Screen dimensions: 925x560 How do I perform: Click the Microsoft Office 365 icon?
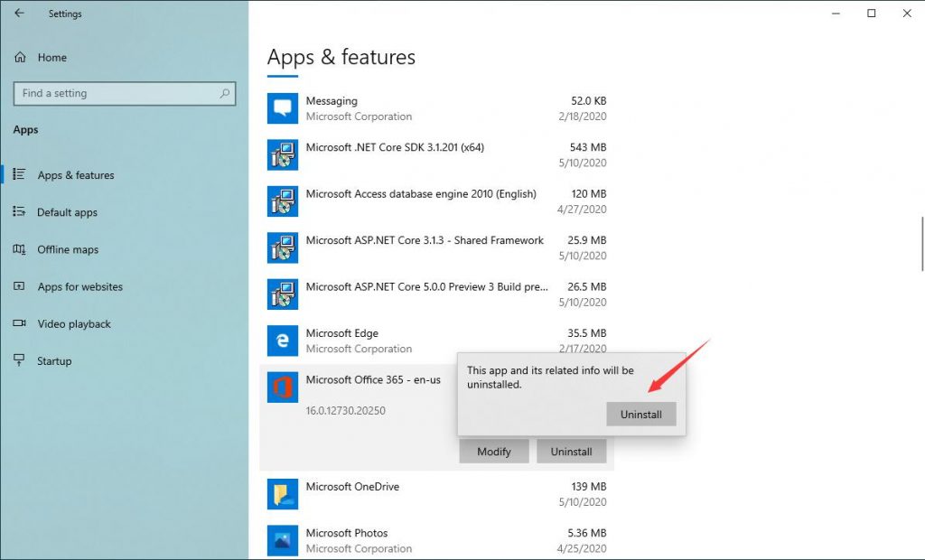click(x=283, y=387)
